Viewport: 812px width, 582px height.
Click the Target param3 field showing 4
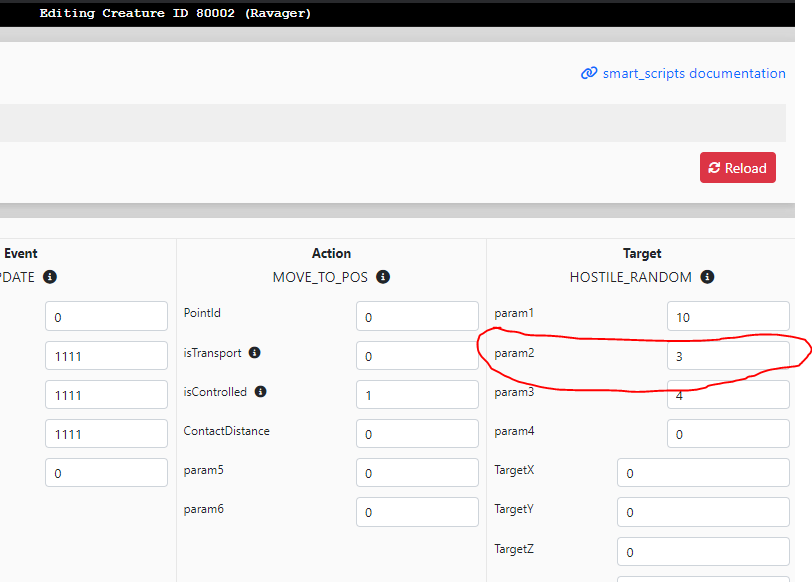click(728, 395)
